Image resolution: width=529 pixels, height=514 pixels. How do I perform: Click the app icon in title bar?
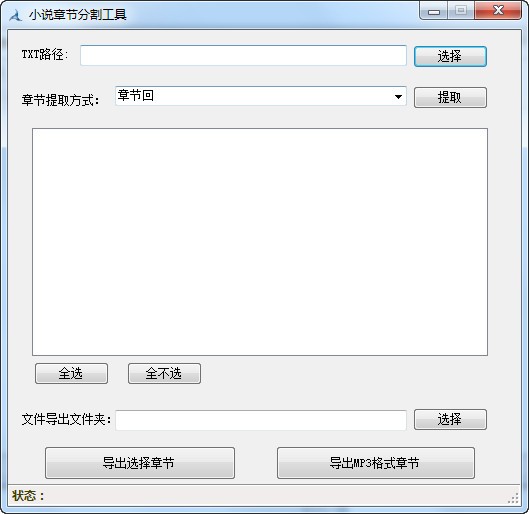(15, 15)
